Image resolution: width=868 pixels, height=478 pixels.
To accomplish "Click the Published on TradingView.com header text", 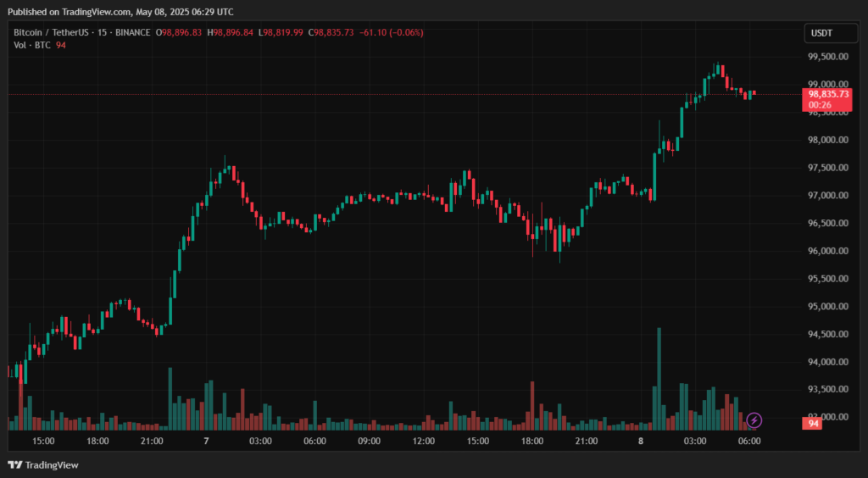I will click(x=119, y=12).
